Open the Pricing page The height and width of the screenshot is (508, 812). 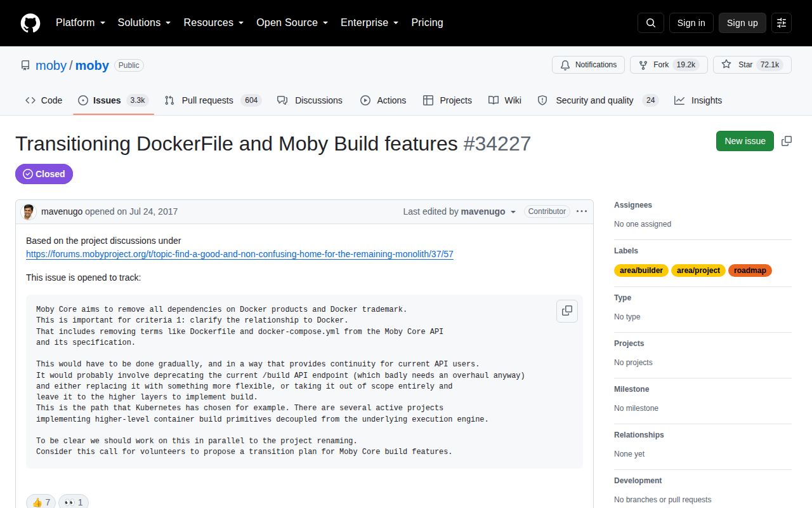(x=427, y=23)
